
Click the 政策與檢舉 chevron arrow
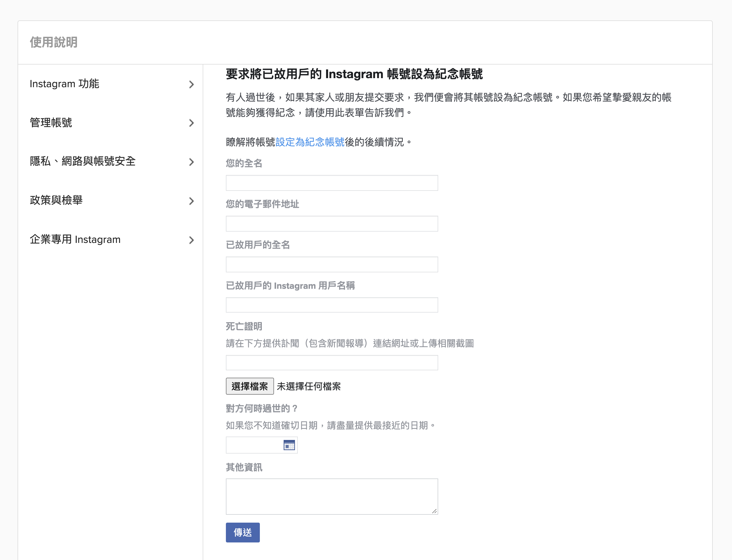(x=191, y=201)
